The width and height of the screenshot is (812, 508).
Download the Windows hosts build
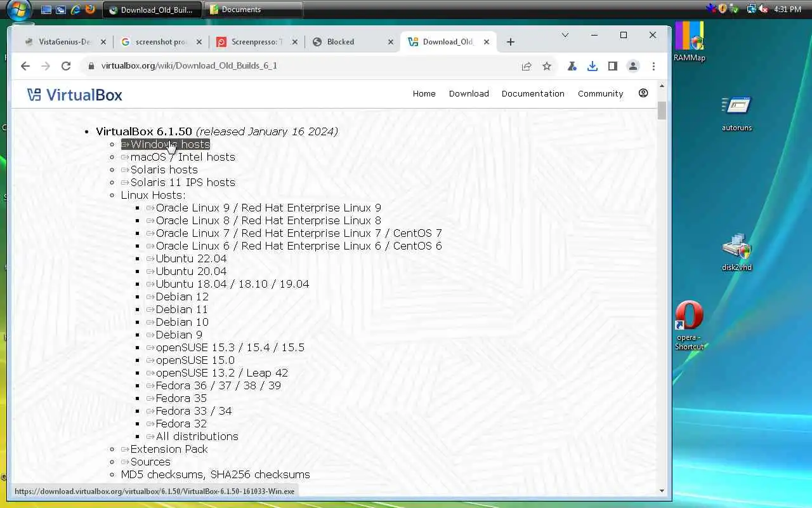166,144
